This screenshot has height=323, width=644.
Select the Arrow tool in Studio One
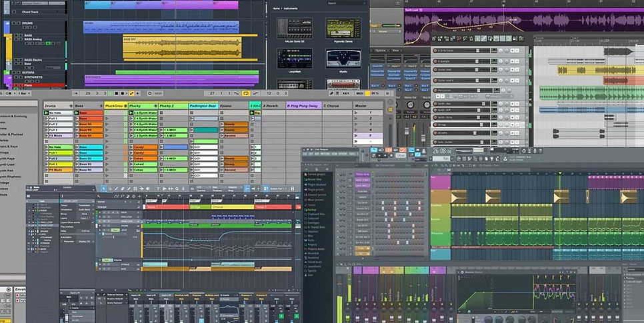coord(104,188)
